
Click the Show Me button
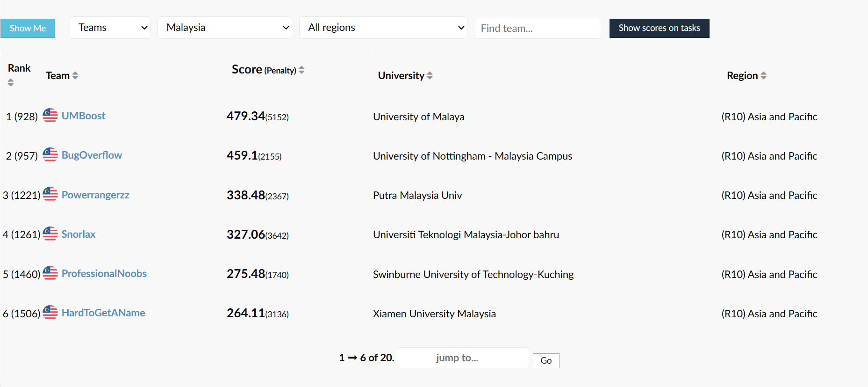point(28,28)
